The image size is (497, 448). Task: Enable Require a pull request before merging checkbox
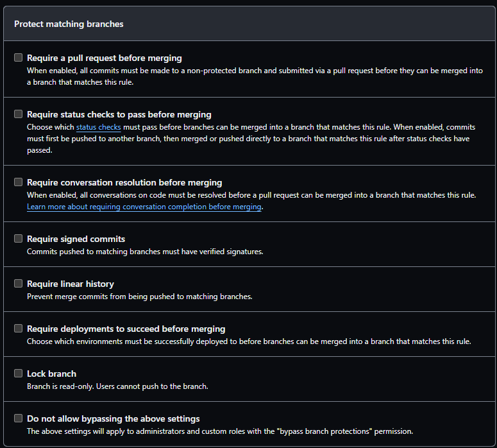click(19, 57)
